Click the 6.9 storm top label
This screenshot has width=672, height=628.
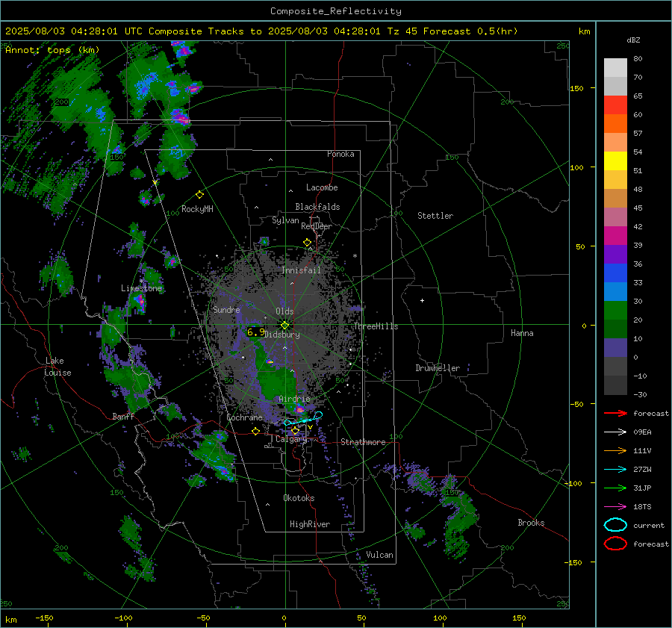(256, 332)
